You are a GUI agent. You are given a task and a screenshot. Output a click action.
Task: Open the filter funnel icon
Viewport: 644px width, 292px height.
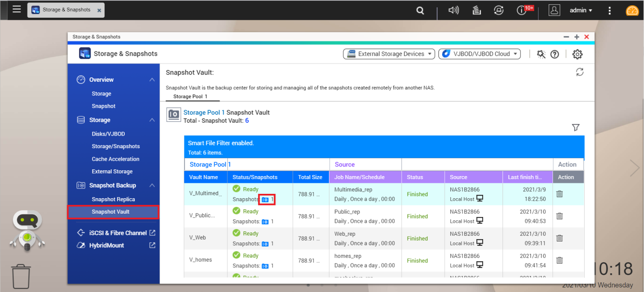click(x=576, y=127)
